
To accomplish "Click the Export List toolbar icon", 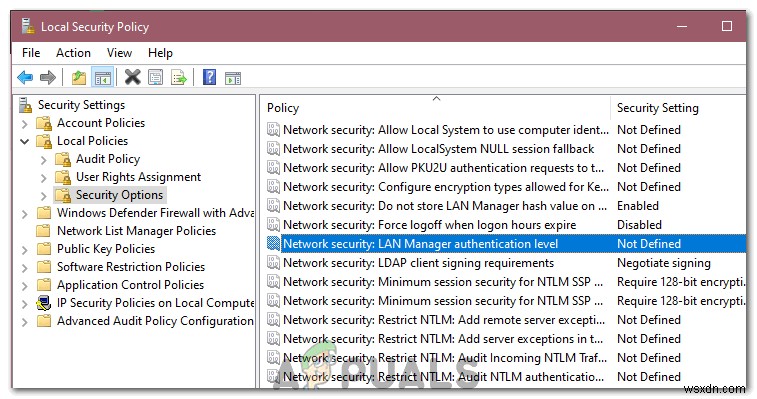I will 179,77.
